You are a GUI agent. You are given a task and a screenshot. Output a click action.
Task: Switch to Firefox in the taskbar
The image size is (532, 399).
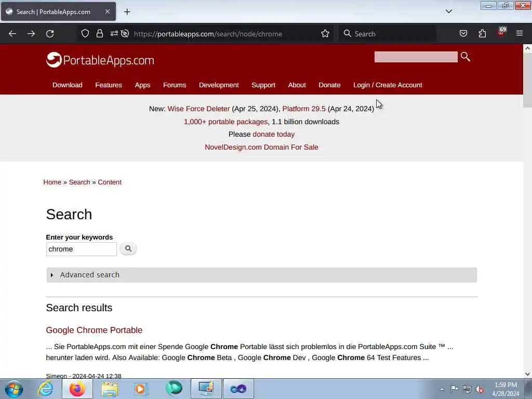click(x=77, y=389)
